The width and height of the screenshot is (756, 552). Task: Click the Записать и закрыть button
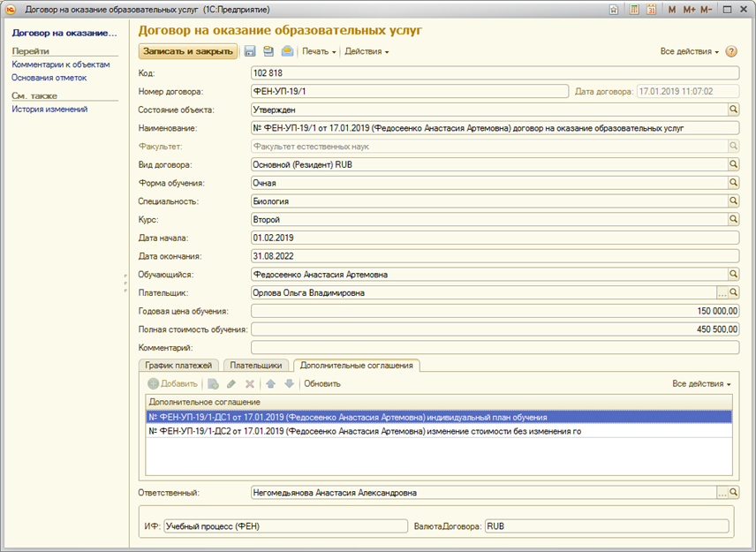(188, 51)
